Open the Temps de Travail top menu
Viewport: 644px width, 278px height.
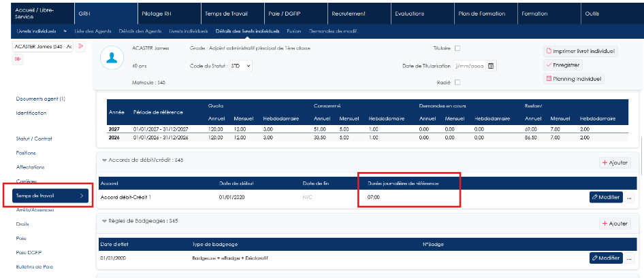click(x=226, y=14)
